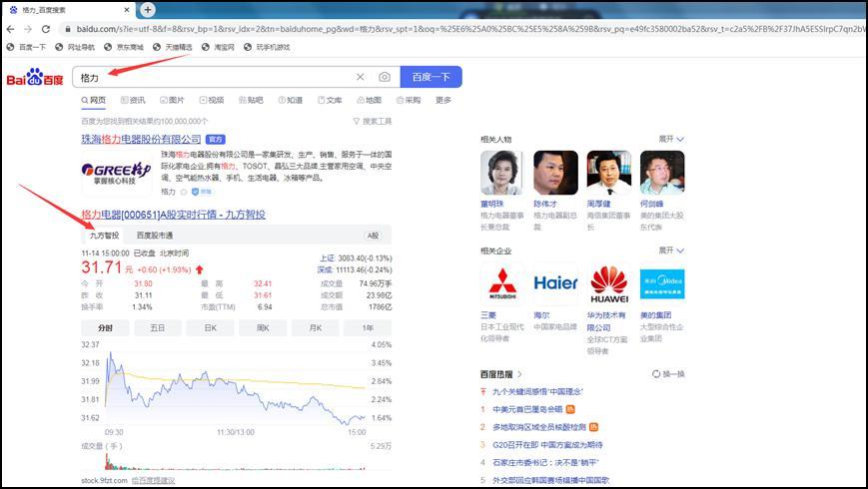The image size is (868, 489).
Task: Select the 五日 chart tab
Action: [x=157, y=328]
